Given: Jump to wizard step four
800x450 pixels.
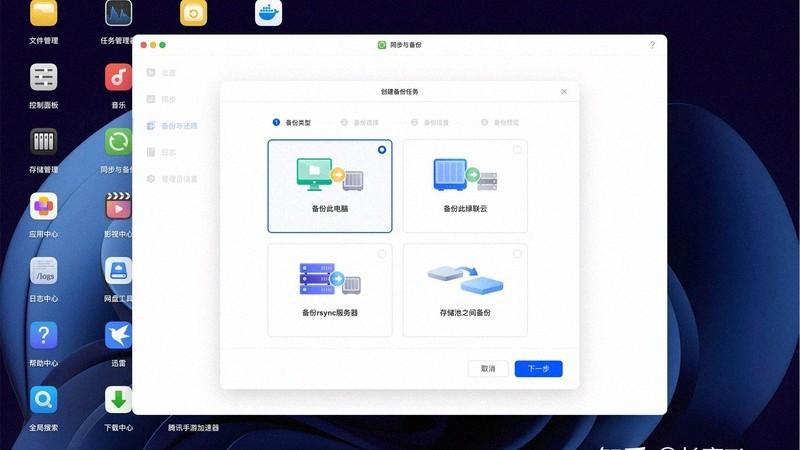Looking at the screenshot, I should 500,122.
